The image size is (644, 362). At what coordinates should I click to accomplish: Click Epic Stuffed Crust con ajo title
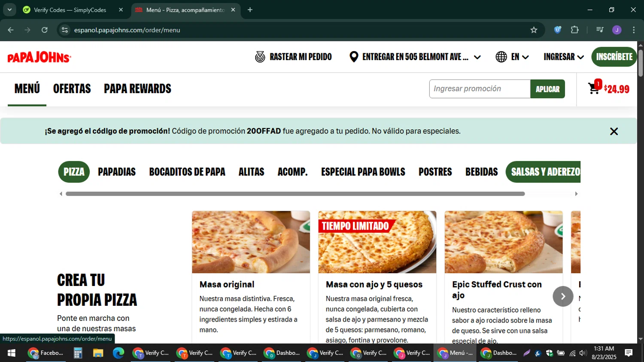[x=497, y=290]
